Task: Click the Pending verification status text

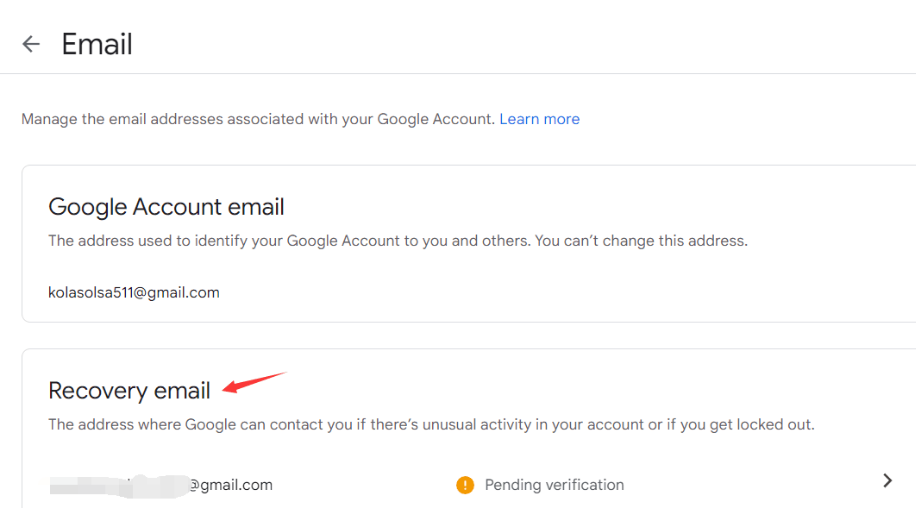Action: [554, 485]
